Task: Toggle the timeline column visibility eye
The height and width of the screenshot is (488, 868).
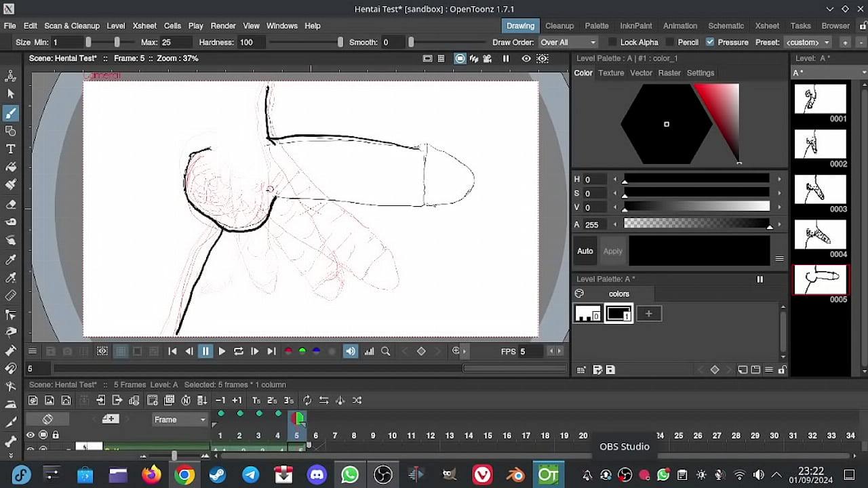Action: 31,435
